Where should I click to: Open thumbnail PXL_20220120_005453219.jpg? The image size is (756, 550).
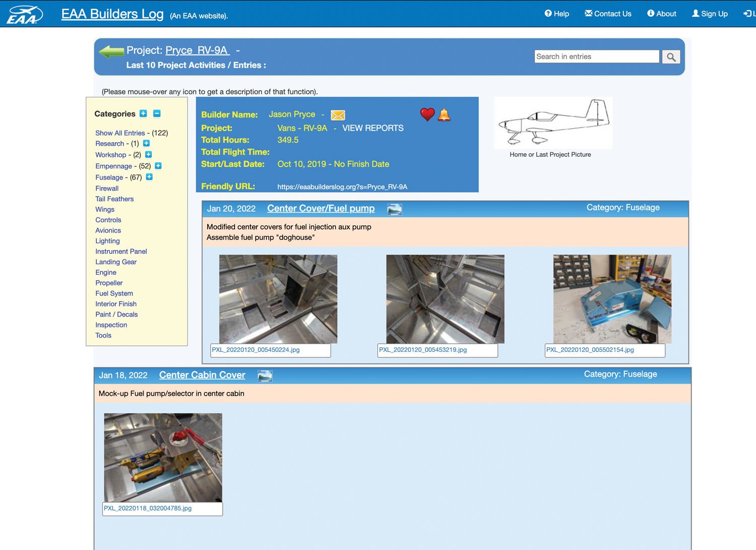tap(445, 299)
